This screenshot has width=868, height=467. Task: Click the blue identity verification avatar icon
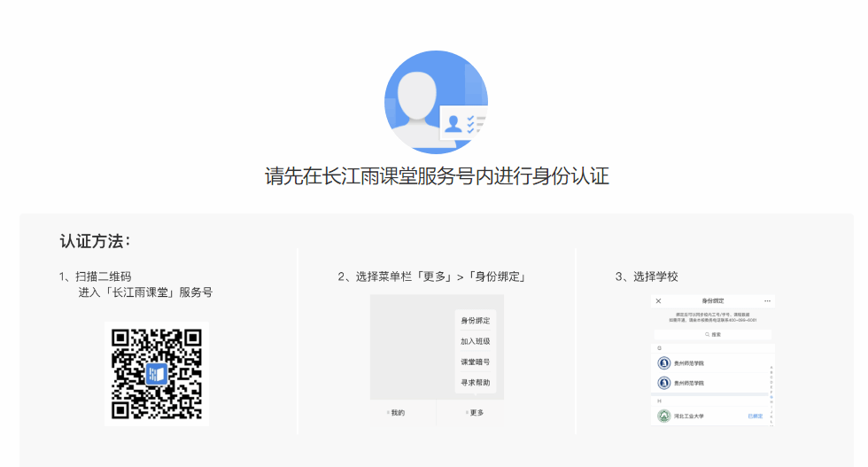coord(436,102)
